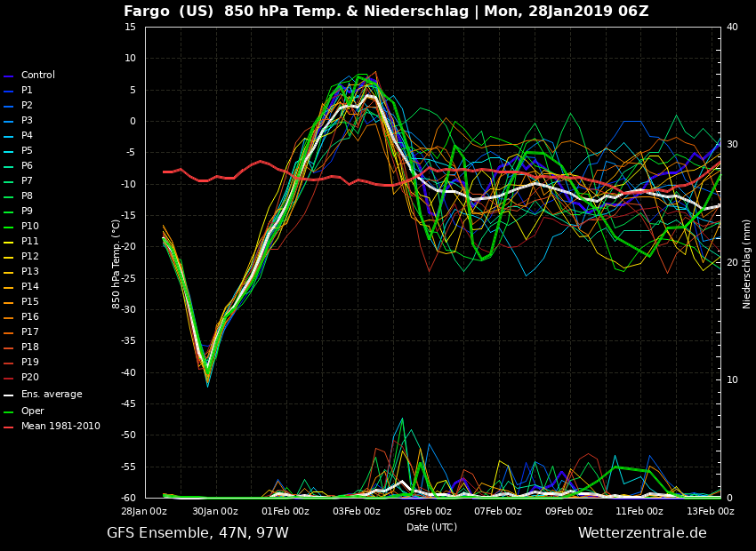Click the Wetterzentrale.de text
This screenshot has height=551, width=756.
(x=642, y=532)
